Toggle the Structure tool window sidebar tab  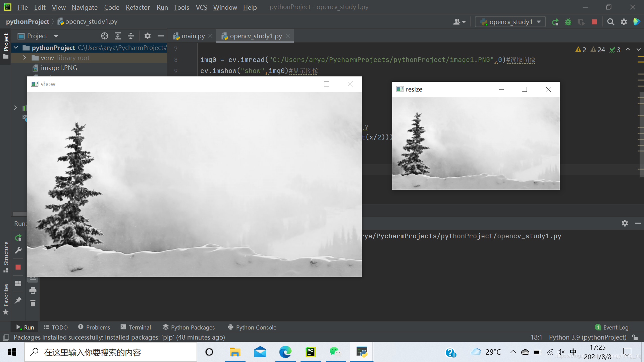pos(6,253)
